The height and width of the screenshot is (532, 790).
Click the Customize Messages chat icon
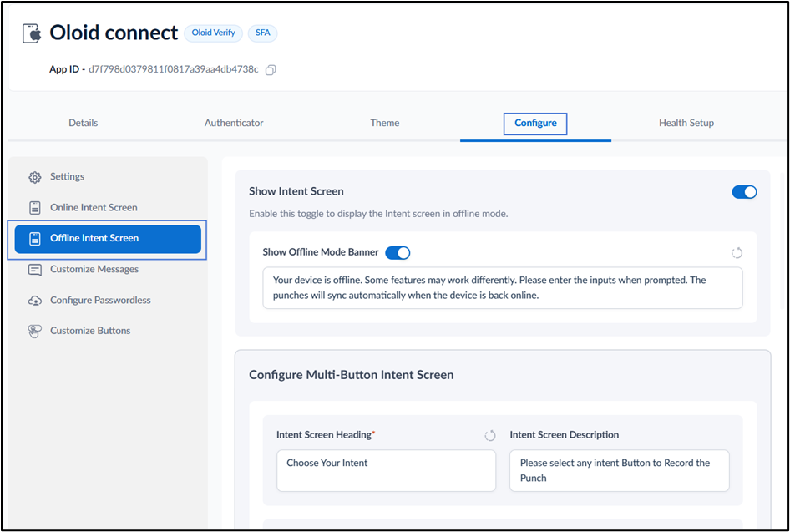(x=34, y=270)
